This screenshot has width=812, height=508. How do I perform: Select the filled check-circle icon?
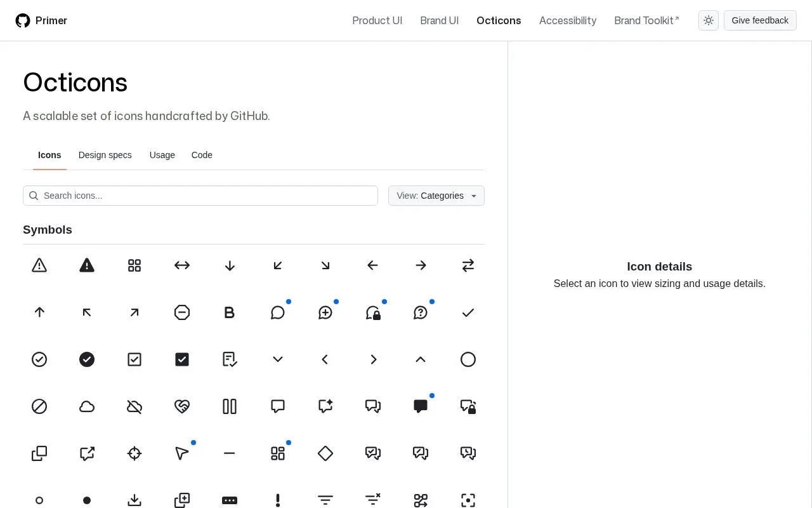pos(87,359)
